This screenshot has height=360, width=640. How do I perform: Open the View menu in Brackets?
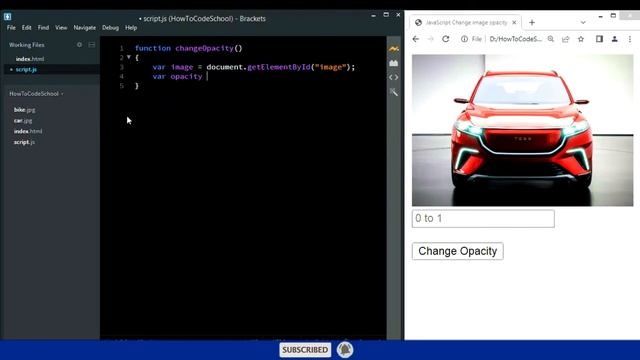pyautogui.click(x=61, y=28)
